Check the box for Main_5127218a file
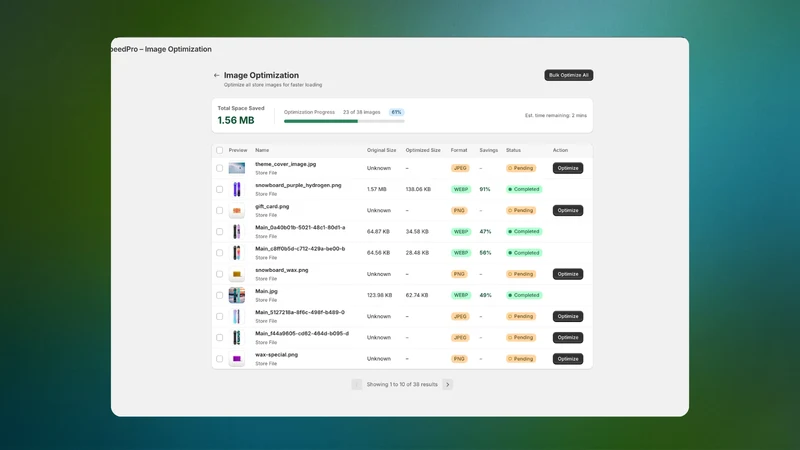Image resolution: width=800 pixels, height=450 pixels. click(219, 316)
